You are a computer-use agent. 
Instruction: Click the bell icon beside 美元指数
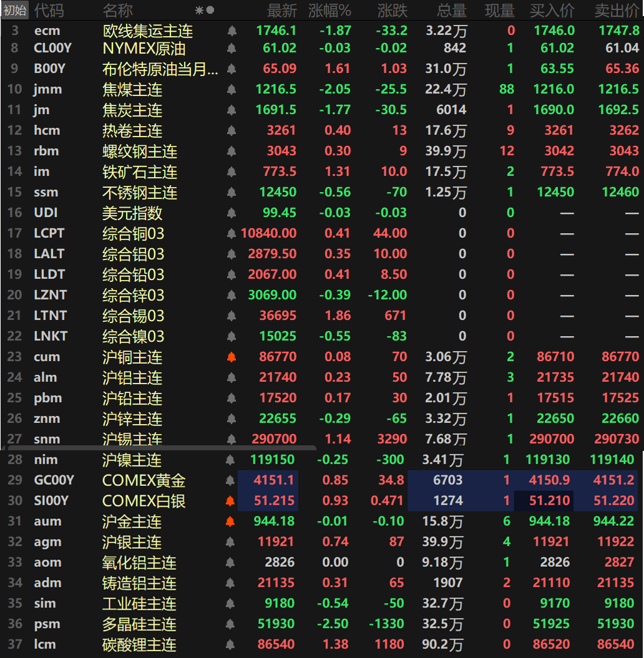click(x=231, y=213)
